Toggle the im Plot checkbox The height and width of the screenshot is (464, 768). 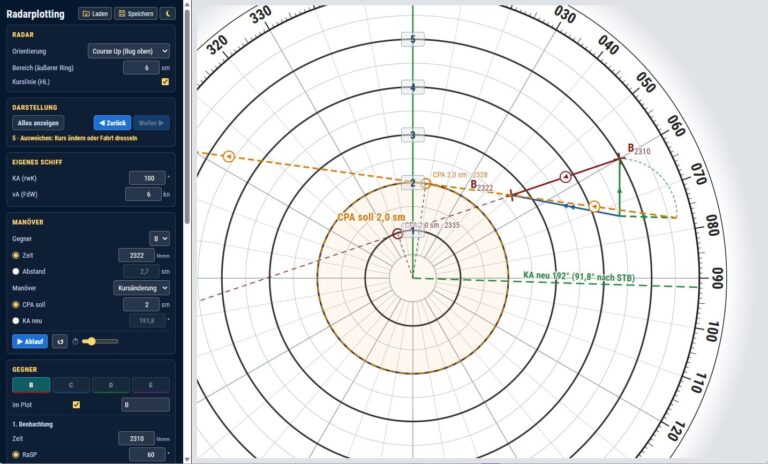pos(76,405)
